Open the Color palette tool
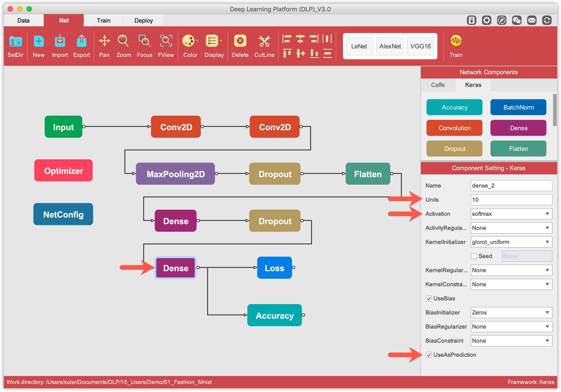Image resolution: width=561 pixels, height=392 pixels. (x=189, y=41)
